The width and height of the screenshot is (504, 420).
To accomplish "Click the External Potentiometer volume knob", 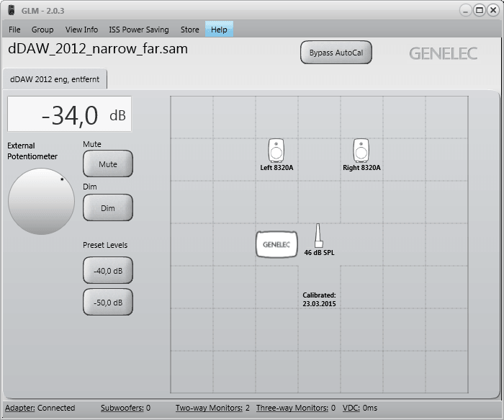I will [42, 201].
